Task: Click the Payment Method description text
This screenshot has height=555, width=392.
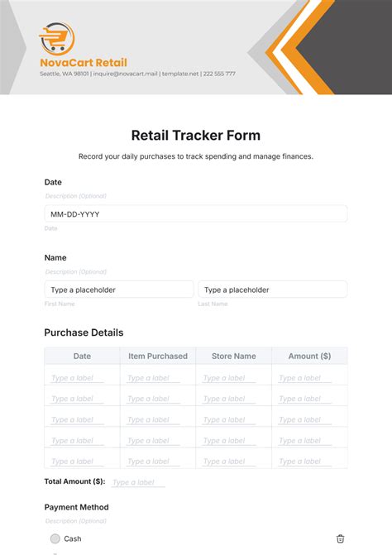Action: (76, 520)
